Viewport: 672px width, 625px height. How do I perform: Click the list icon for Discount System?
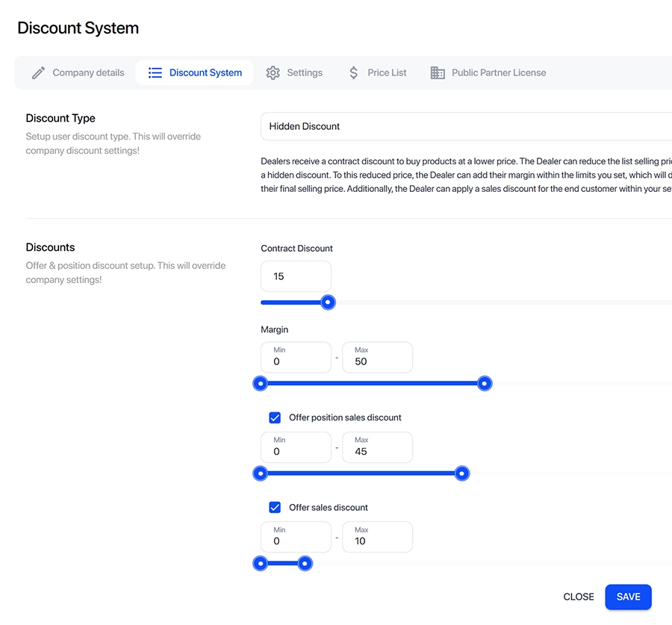pos(155,73)
